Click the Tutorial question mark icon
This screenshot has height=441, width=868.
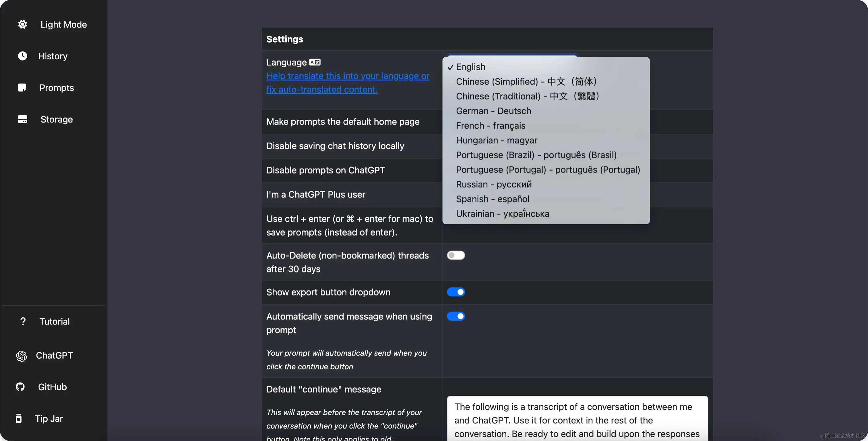click(23, 321)
